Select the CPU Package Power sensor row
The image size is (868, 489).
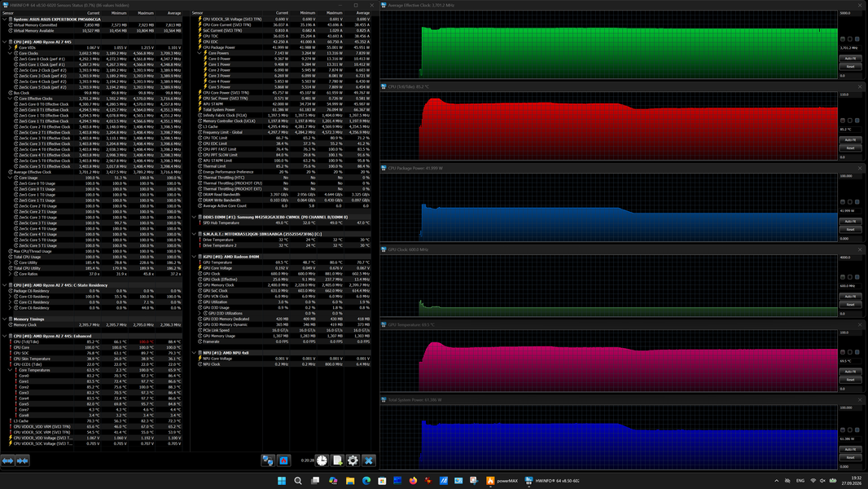pos(284,47)
